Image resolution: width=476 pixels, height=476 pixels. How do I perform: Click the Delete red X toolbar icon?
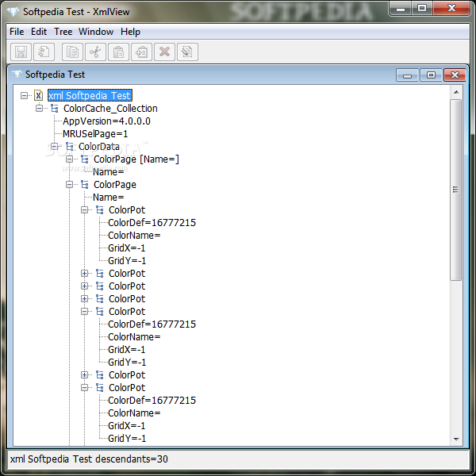tap(164, 52)
